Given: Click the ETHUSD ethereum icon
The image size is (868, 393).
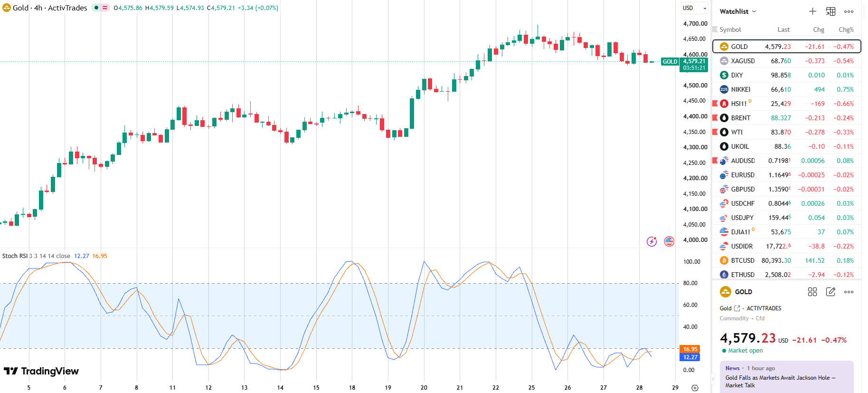Looking at the screenshot, I should coord(724,275).
